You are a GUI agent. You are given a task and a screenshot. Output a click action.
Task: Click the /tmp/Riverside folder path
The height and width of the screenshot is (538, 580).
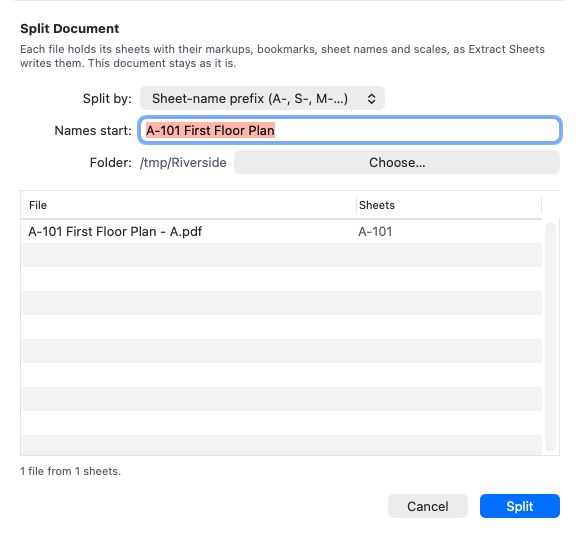(x=183, y=162)
